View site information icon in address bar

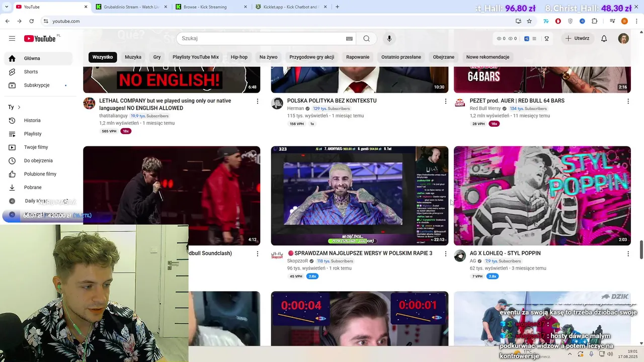(46, 21)
